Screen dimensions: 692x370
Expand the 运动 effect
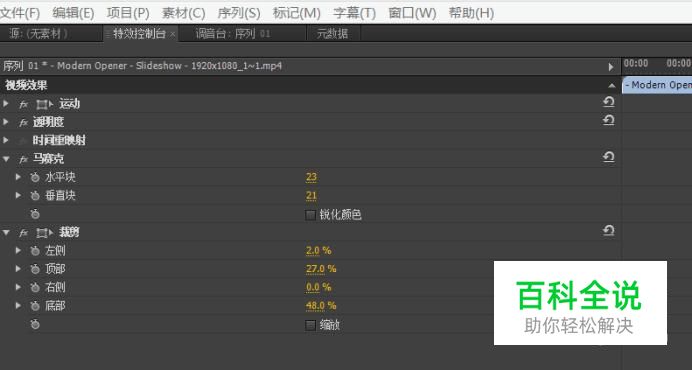tap(6, 104)
